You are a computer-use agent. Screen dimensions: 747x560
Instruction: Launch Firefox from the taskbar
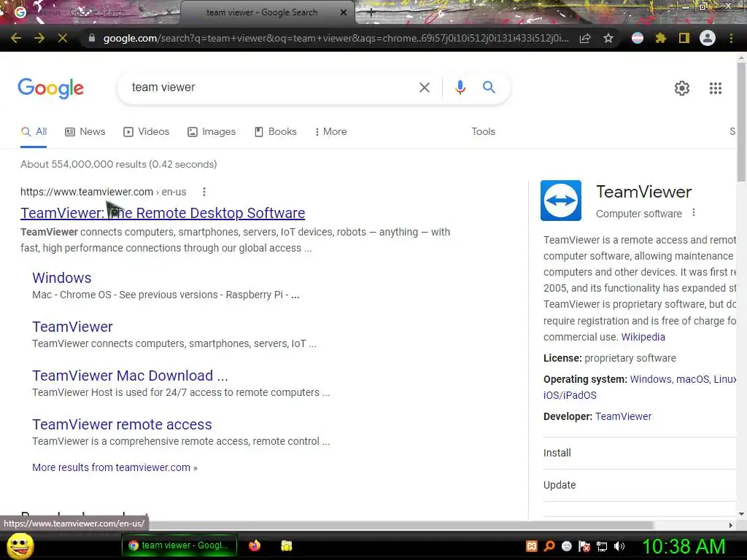pos(255,545)
